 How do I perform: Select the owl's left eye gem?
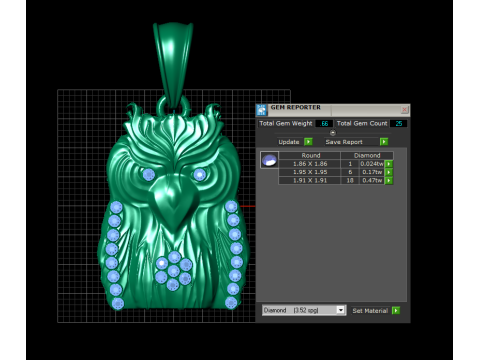coord(149,174)
